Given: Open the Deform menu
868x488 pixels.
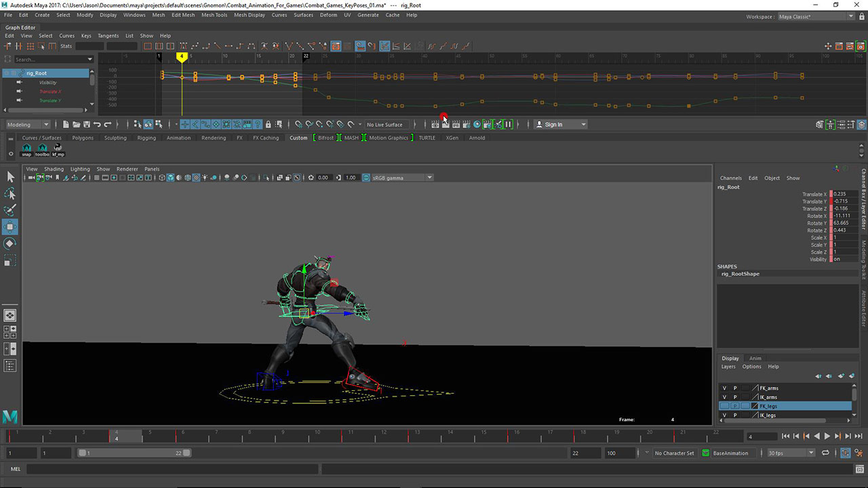Looking at the screenshot, I should [x=328, y=15].
